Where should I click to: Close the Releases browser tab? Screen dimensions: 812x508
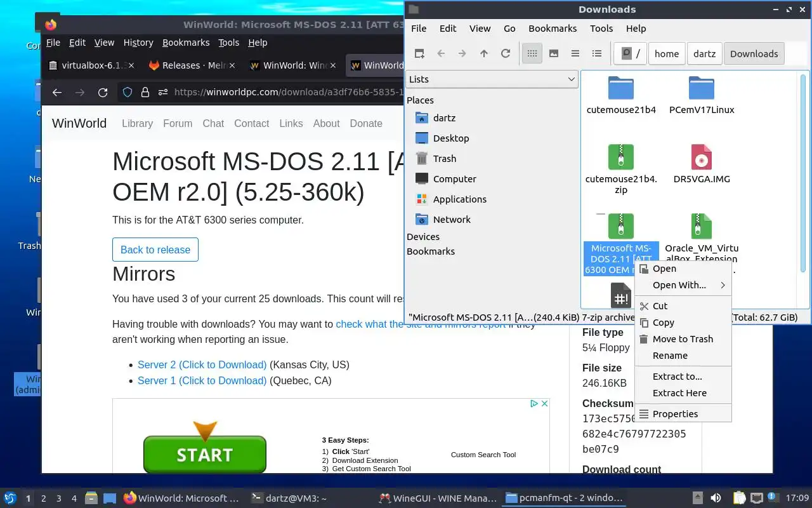point(232,65)
